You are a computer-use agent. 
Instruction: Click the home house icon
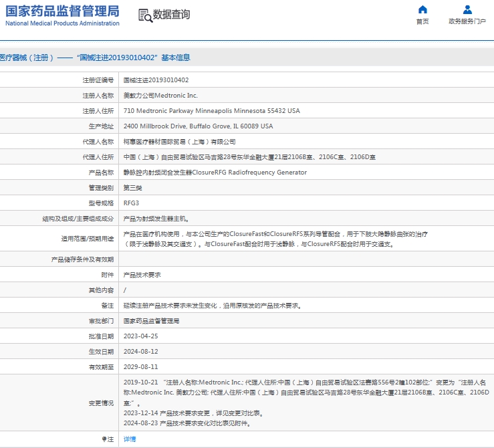coord(422,10)
